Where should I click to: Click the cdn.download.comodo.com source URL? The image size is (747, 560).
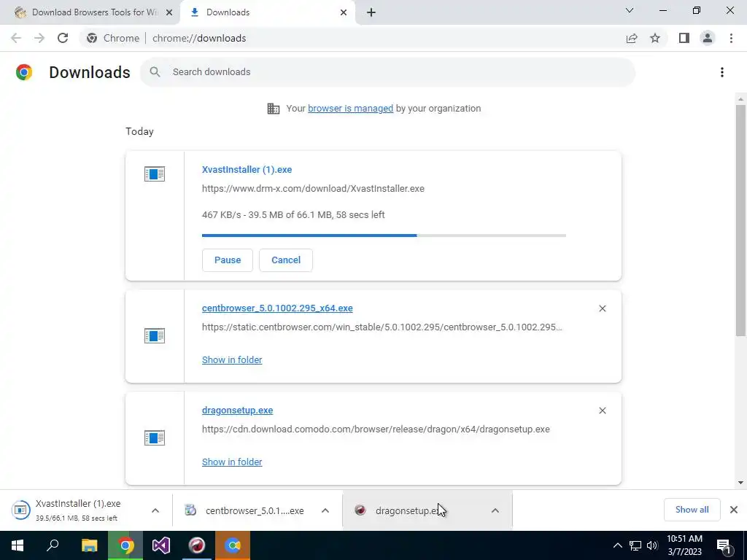pos(376,429)
